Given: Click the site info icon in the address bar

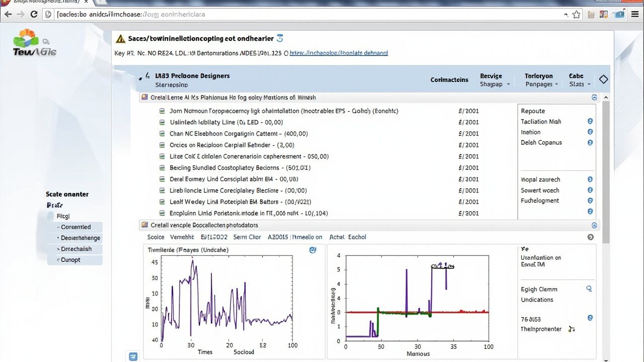Looking at the screenshot, I should tap(48, 15).
